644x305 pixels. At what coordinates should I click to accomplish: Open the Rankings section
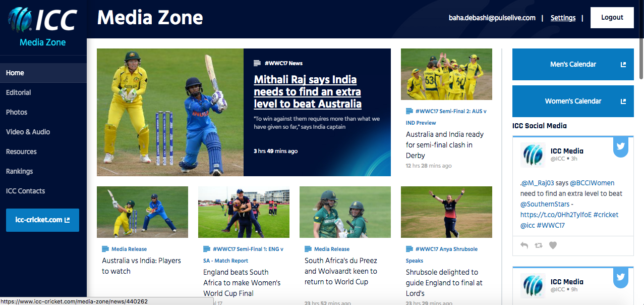tap(43, 171)
